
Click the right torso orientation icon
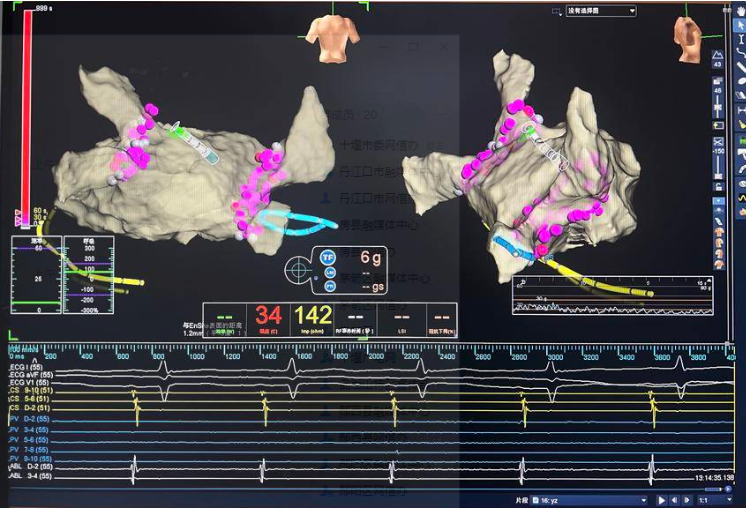689,33
